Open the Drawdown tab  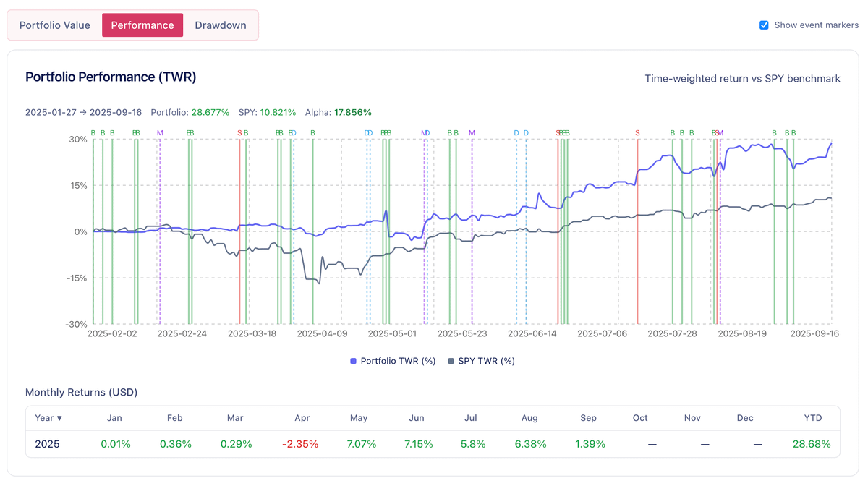tap(221, 25)
